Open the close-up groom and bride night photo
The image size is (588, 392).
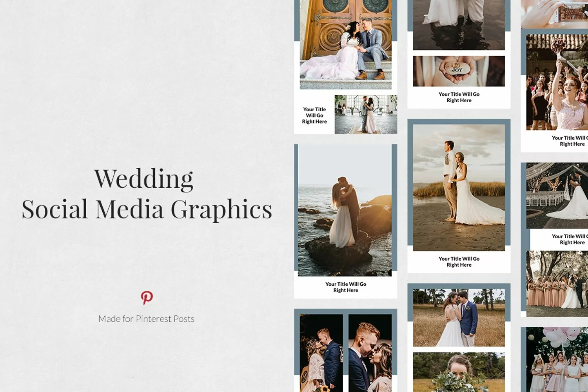pyautogui.click(x=370, y=353)
